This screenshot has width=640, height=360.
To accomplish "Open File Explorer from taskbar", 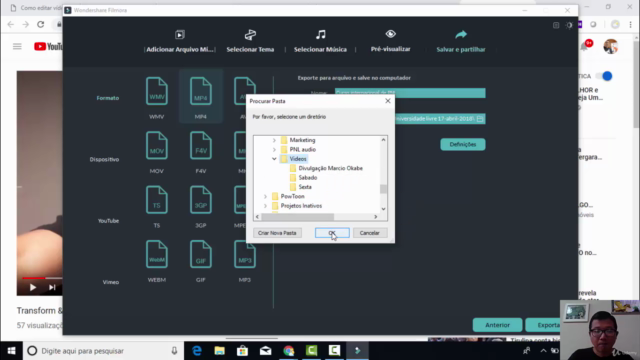I will [220, 351].
